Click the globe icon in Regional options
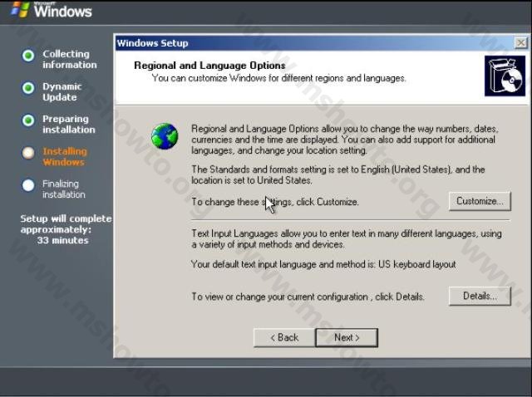The width and height of the screenshot is (532, 397). [165, 136]
